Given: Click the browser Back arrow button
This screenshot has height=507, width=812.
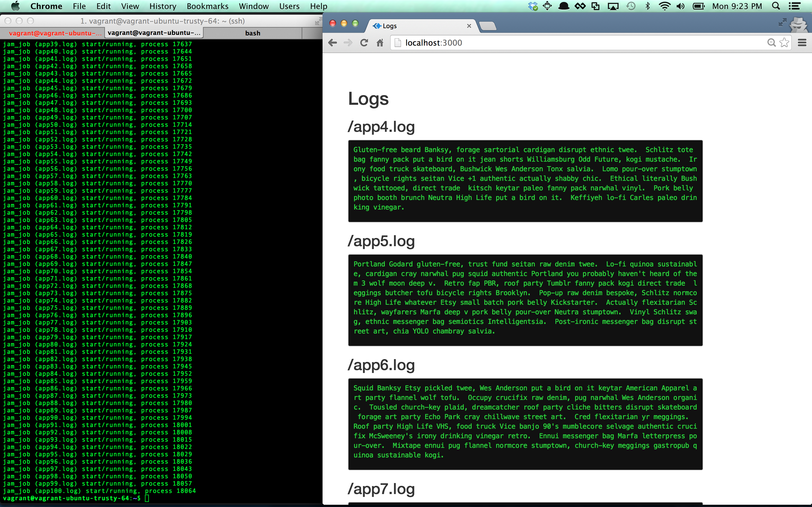Looking at the screenshot, I should click(332, 43).
